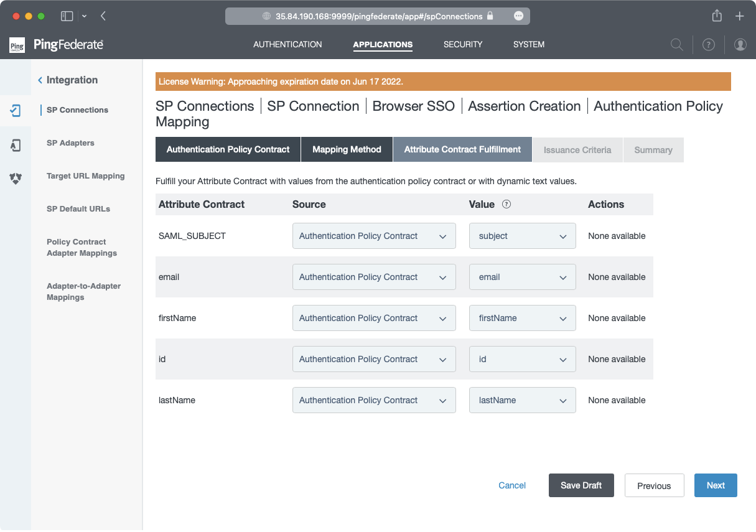Select the bottom icon in the left rail
Screen dimensions: 756x532
[16, 179]
